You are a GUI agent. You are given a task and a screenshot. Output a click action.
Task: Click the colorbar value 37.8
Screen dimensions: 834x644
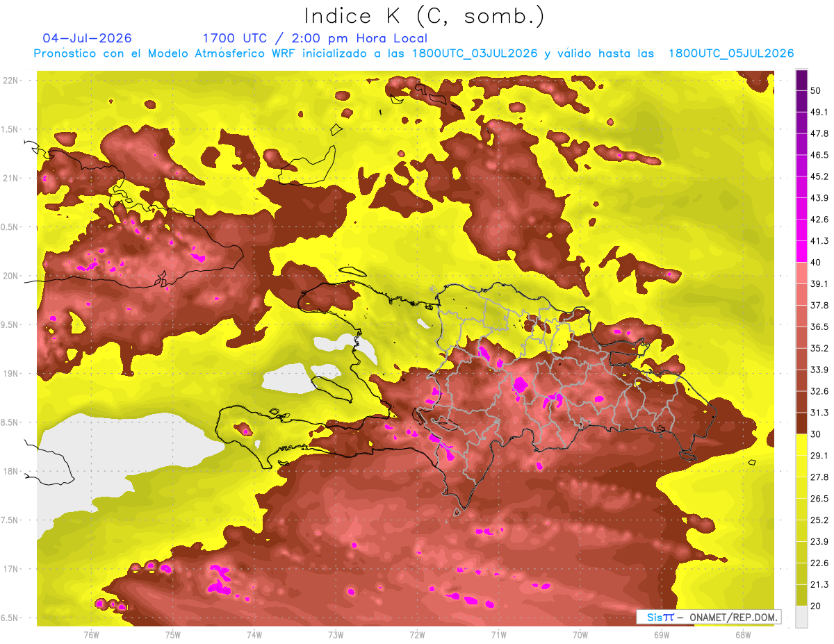tap(819, 305)
